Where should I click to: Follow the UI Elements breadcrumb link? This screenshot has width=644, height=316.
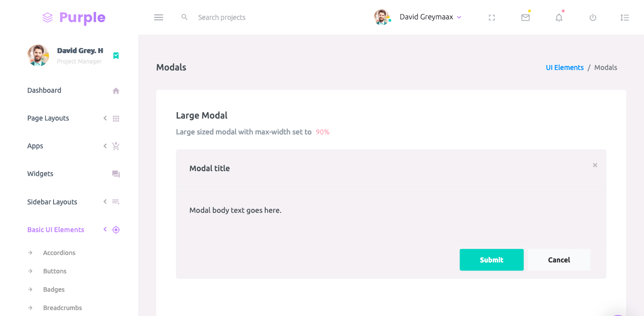click(x=565, y=67)
